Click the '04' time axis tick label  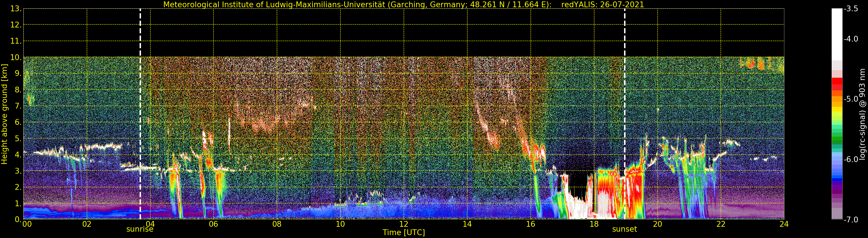[150, 224]
